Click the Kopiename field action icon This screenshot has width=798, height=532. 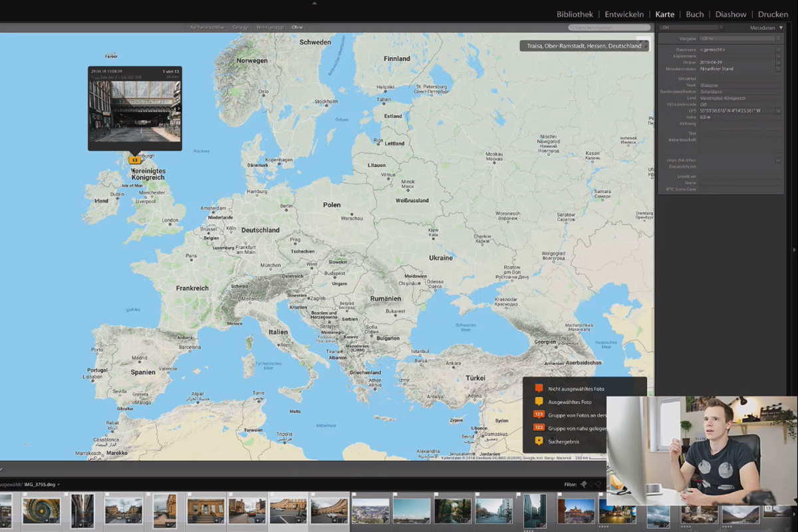[779, 57]
